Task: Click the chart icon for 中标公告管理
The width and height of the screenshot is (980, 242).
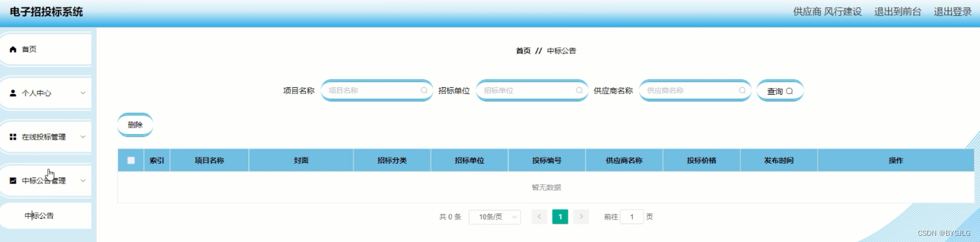Action: coord(13,181)
